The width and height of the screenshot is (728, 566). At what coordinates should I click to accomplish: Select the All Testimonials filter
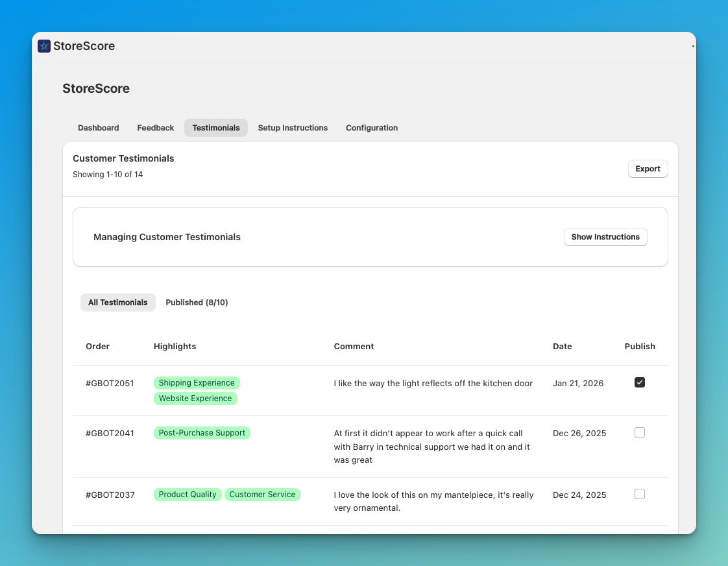point(117,302)
